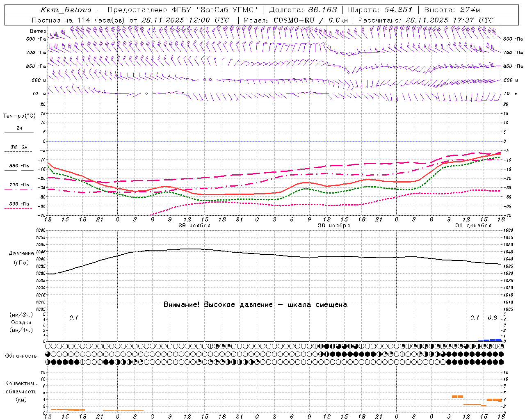Image resolution: width=525 pixels, height=420 pixels.
Task: Click the "Ветер" wind panel label
Action: coord(38,31)
